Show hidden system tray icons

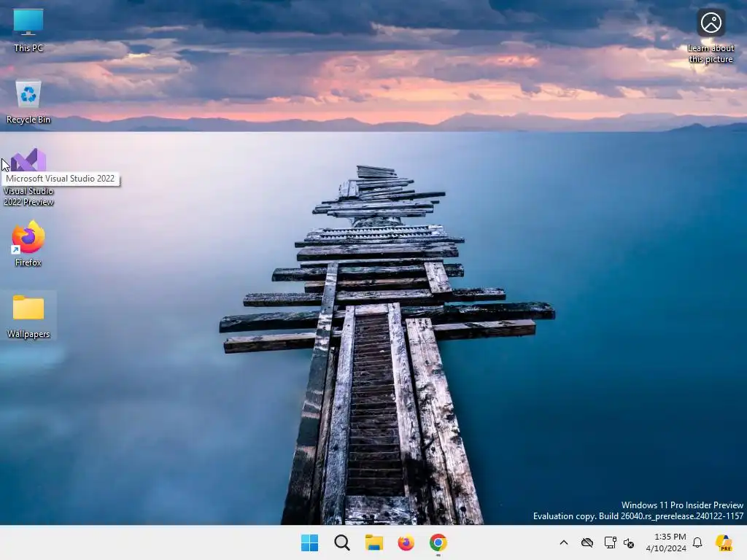click(x=564, y=542)
